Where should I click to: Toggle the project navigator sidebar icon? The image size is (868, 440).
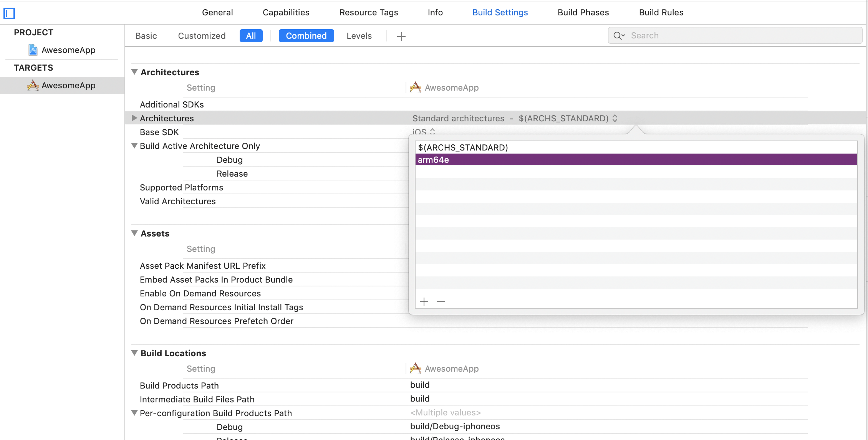9,13
